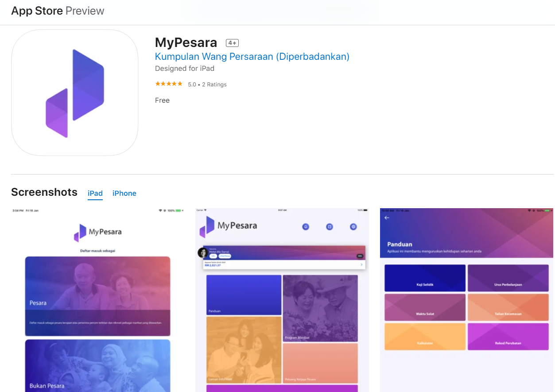This screenshot has height=392, width=555.
Task: Click the user avatar in dashboard screenshot
Action: pyautogui.click(x=202, y=252)
